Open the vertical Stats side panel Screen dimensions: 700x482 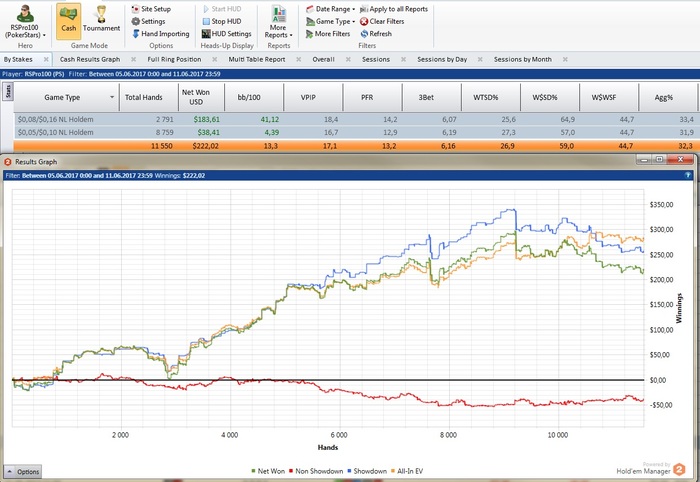click(x=8, y=91)
